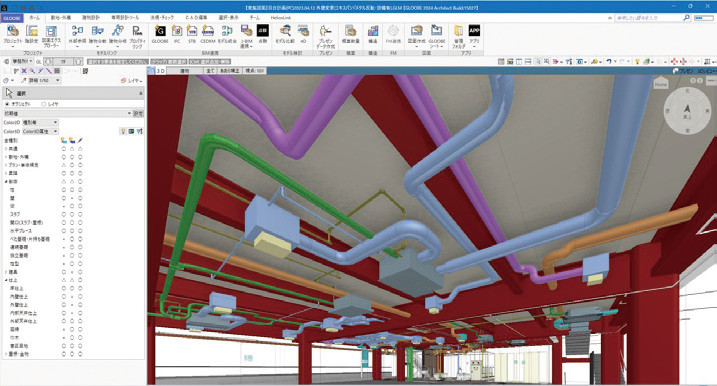
Task: Click the search box in title area
Action: pos(649,17)
